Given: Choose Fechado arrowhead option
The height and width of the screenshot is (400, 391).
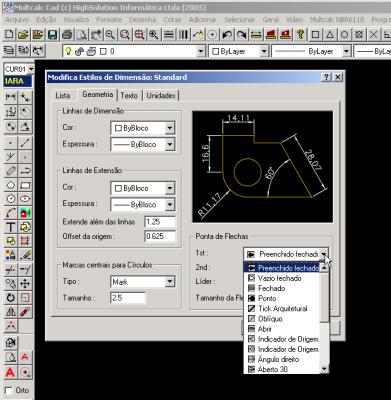Looking at the screenshot, I should (x=282, y=288).
